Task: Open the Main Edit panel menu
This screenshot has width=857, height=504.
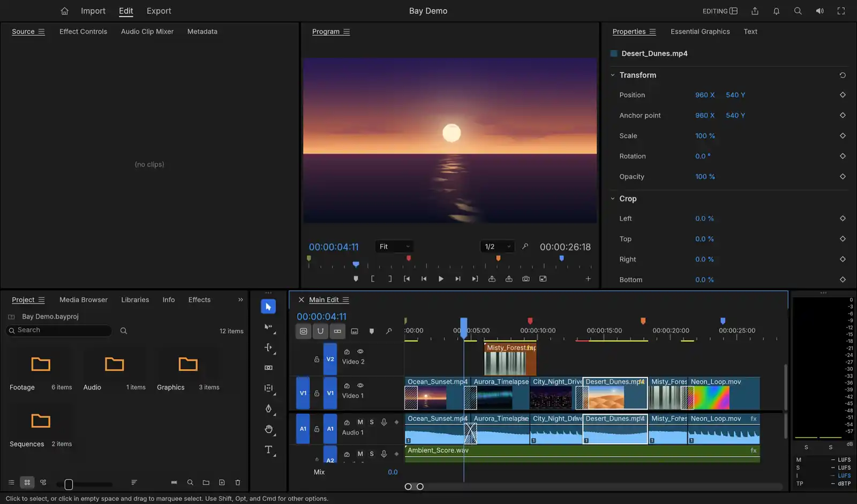Action: (346, 300)
